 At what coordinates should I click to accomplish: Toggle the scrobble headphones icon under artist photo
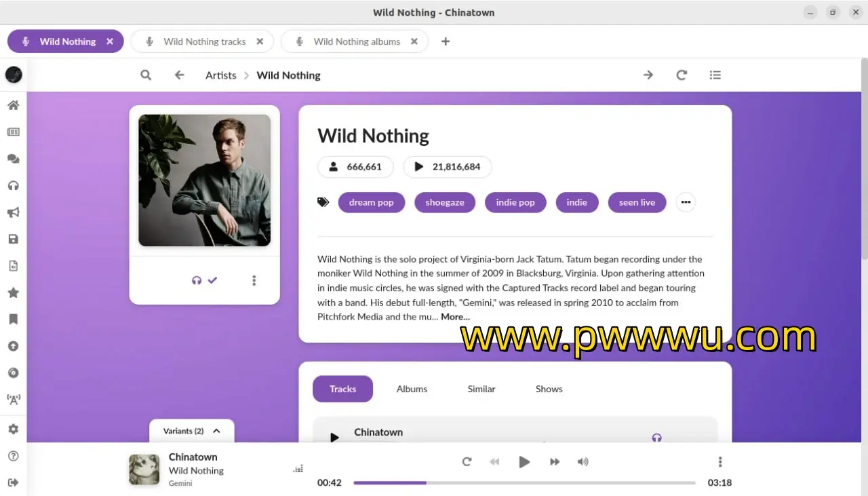coord(197,280)
